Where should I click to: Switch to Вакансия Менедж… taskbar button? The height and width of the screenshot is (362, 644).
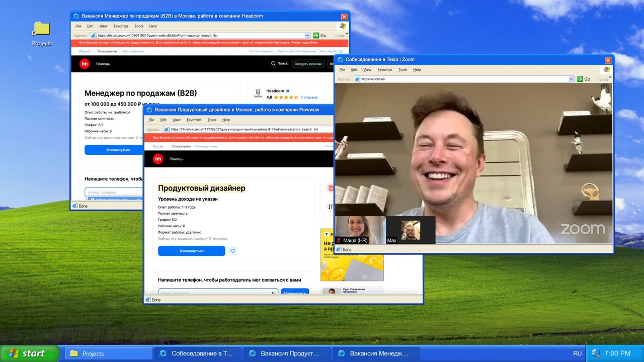coord(375,353)
